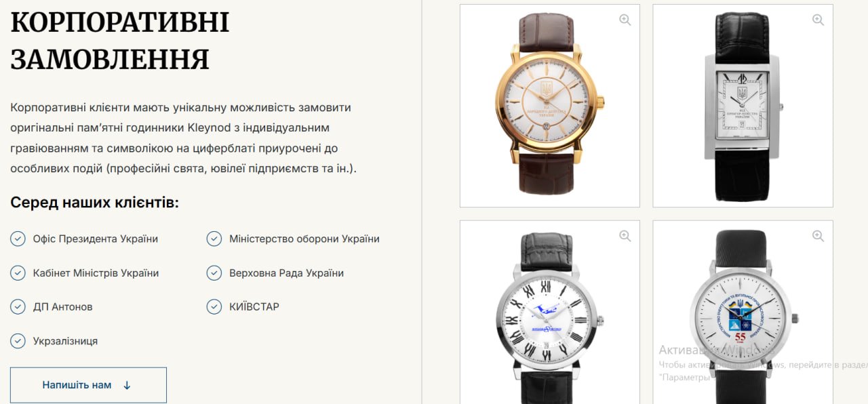This screenshot has height=404, width=868.
Task: Zoom the gold watch with brown strap
Action: (625, 20)
